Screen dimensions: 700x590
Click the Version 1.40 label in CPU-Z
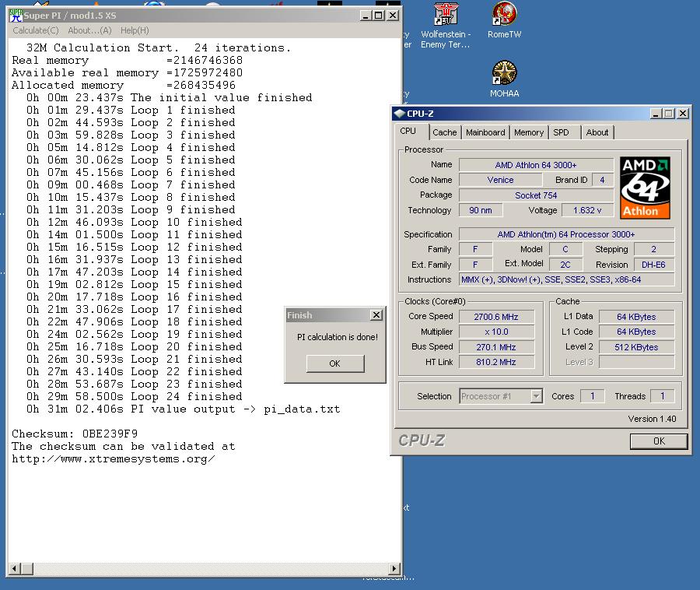pyautogui.click(x=652, y=419)
